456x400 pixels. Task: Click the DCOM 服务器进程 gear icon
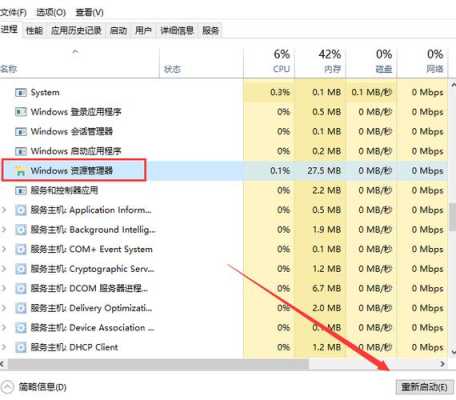21,289
